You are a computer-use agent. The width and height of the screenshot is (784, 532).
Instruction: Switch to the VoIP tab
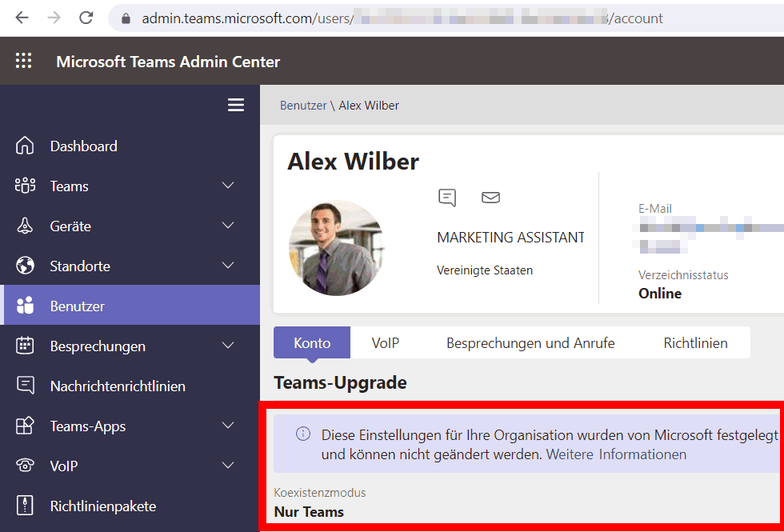pos(386,342)
